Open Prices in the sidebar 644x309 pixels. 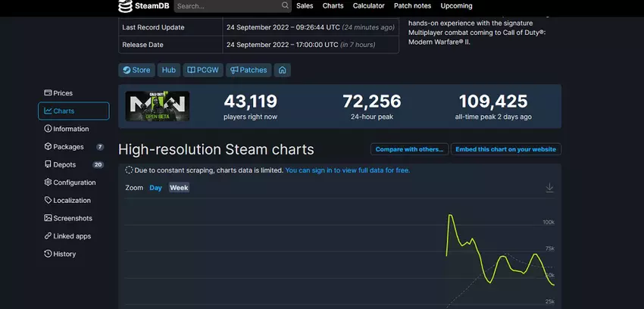tap(63, 93)
